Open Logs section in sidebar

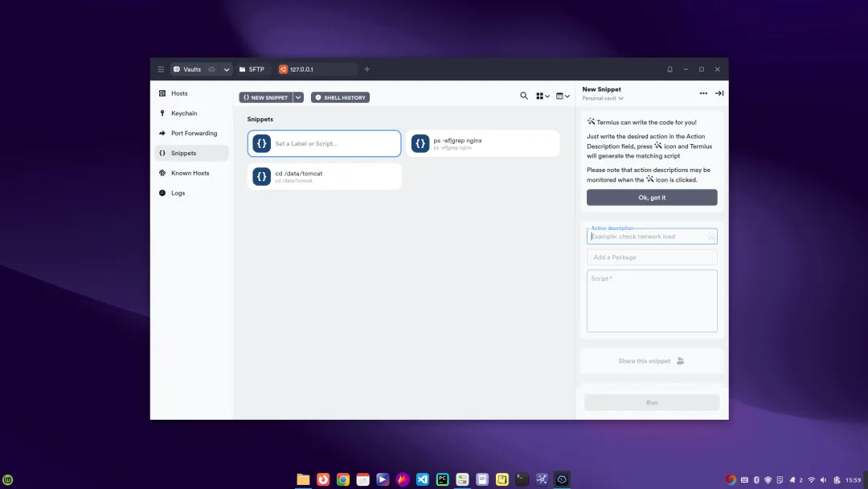192,193
